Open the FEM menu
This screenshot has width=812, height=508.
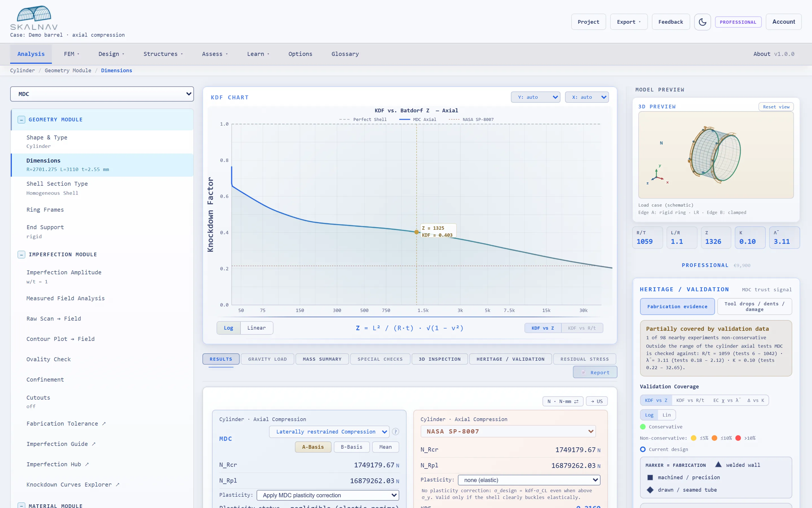click(71, 54)
